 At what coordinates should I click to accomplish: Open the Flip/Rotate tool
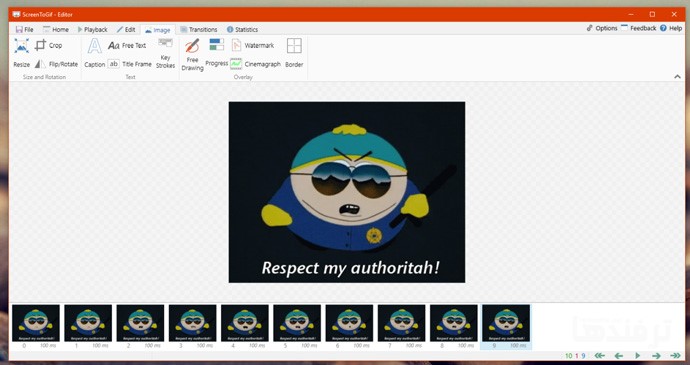[56, 64]
